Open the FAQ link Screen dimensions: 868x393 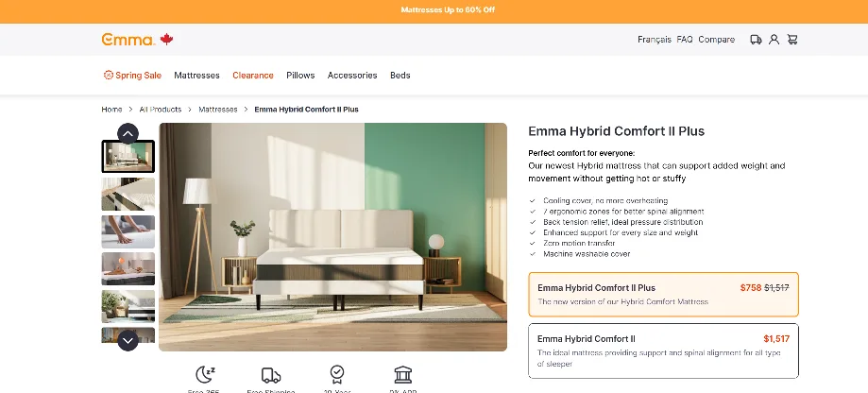pos(685,40)
